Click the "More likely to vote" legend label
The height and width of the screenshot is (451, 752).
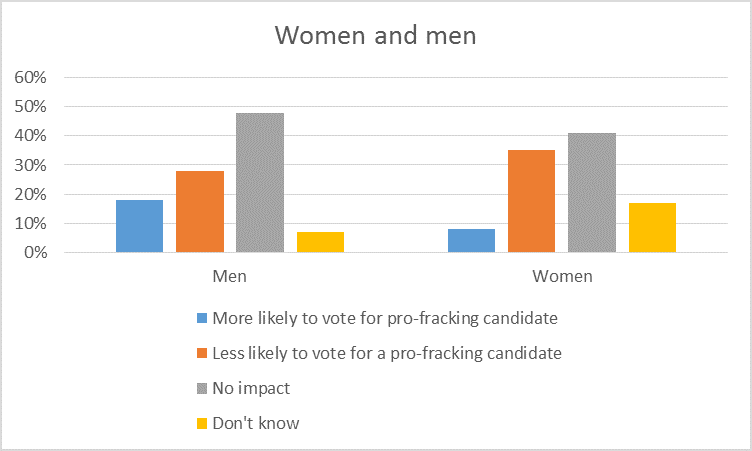[x=384, y=318]
